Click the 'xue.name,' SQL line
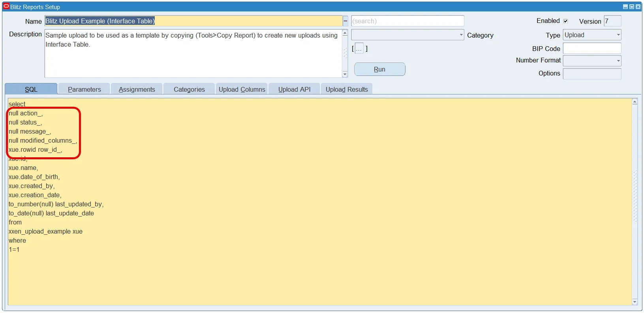The height and width of the screenshot is (313, 644). [x=23, y=168]
